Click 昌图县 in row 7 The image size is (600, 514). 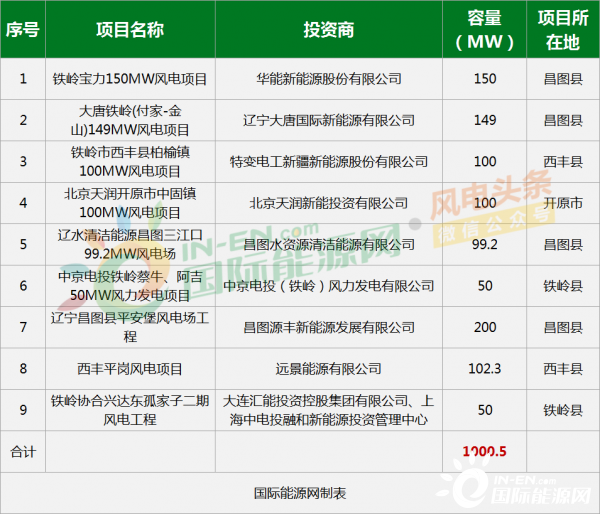coord(563,327)
